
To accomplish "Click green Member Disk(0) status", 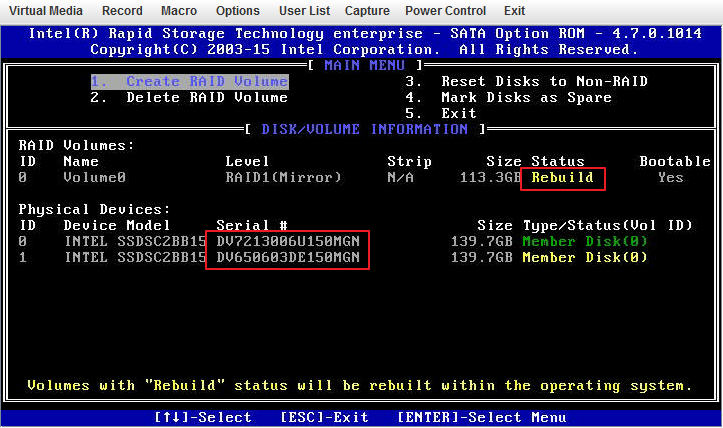I will (585, 242).
